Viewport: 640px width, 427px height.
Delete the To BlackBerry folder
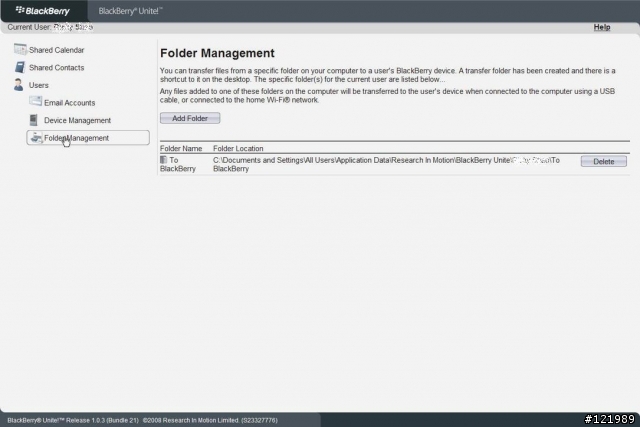pyautogui.click(x=604, y=161)
